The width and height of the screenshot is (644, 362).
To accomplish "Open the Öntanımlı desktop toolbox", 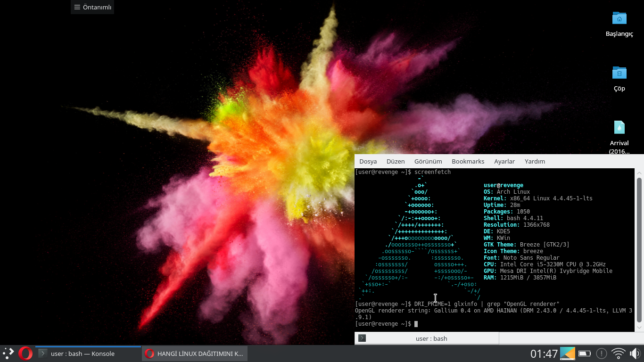I will point(92,7).
